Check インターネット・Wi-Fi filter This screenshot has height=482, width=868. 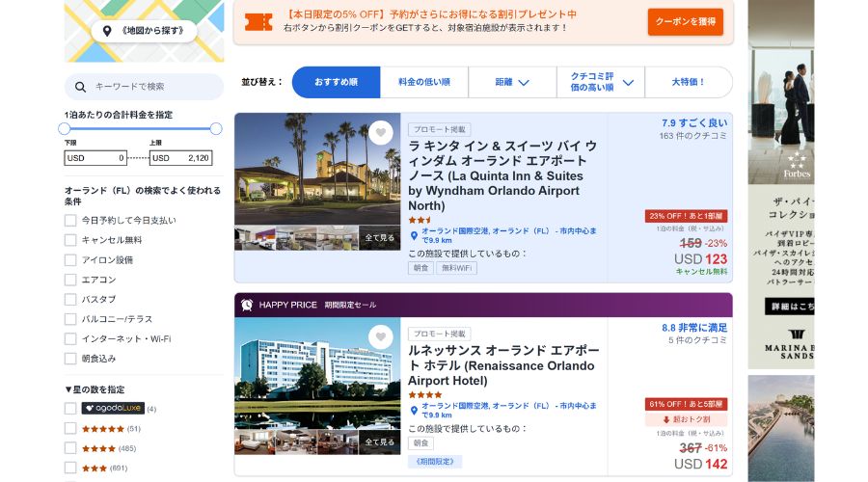70,338
